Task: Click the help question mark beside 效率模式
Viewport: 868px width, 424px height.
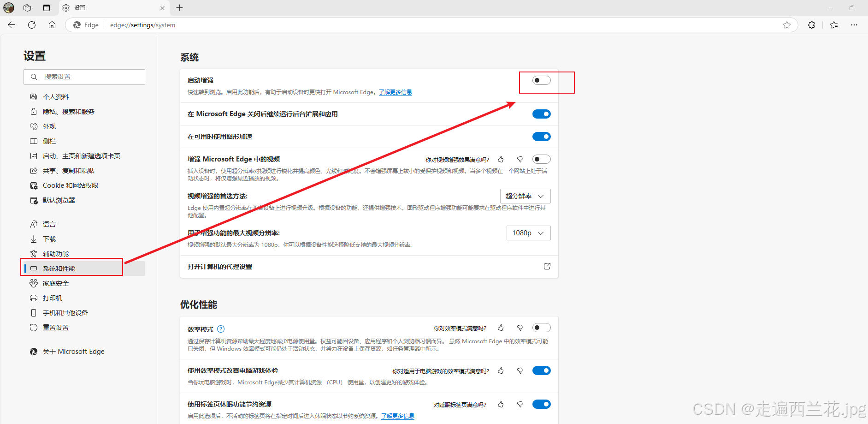Action: point(221,329)
